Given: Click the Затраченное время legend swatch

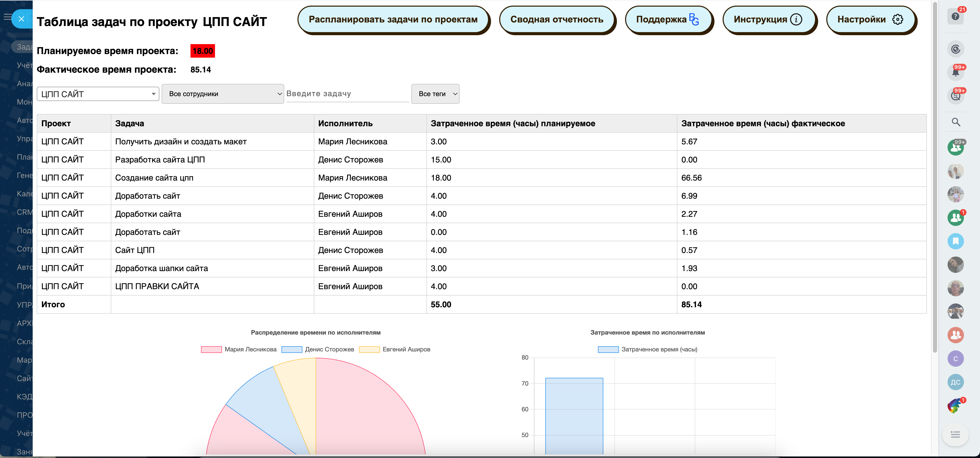Looking at the screenshot, I should tap(608, 349).
